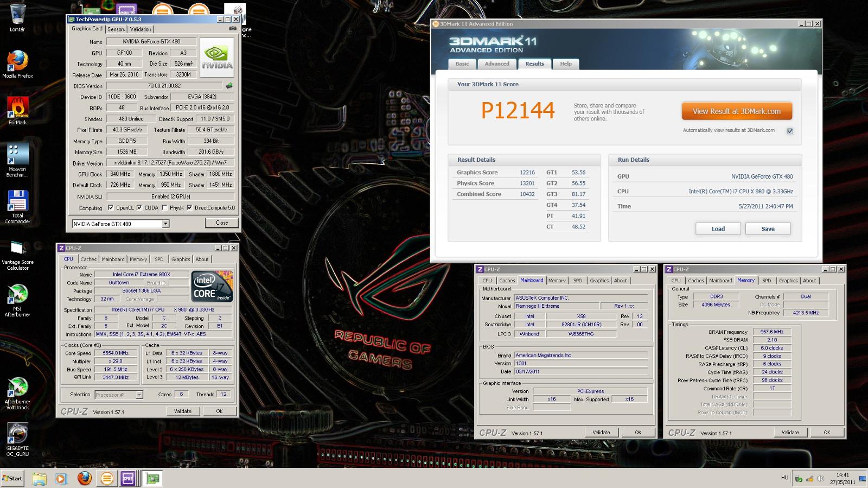Click the Combined Score value 10432
The height and width of the screenshot is (488, 868).
pos(527,194)
